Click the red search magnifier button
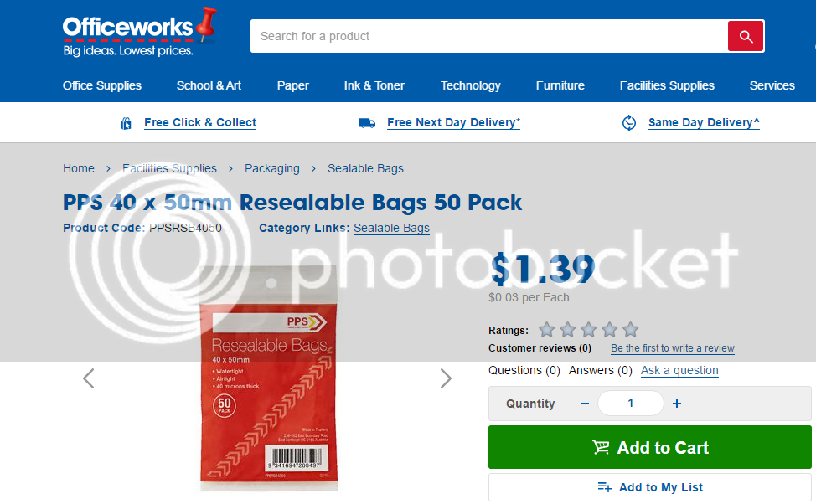 pos(746,36)
